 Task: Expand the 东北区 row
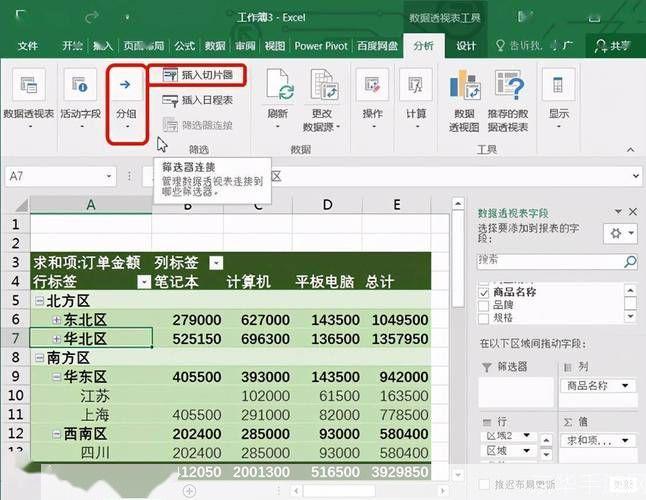click(57, 320)
